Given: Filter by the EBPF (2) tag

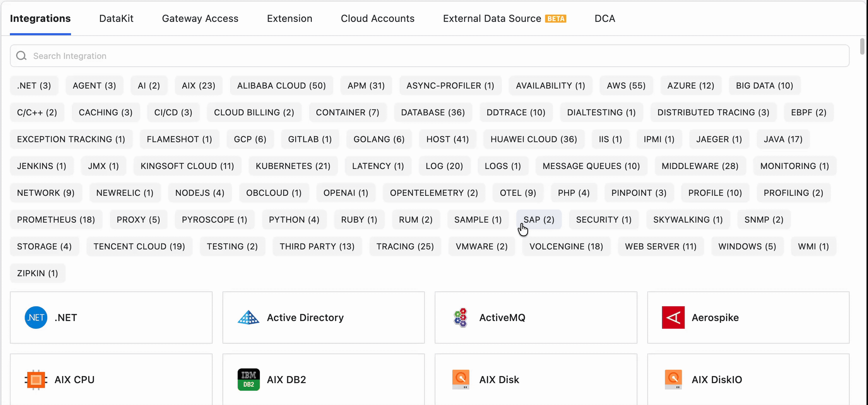Looking at the screenshot, I should [809, 112].
